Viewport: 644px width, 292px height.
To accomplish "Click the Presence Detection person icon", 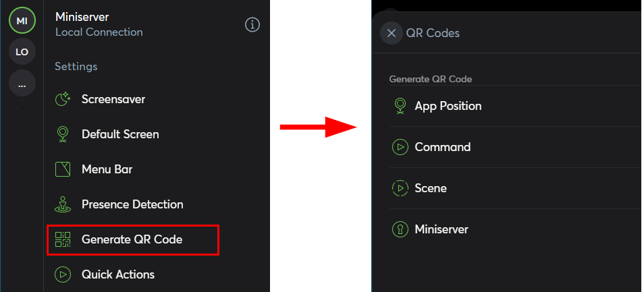I will click(63, 204).
